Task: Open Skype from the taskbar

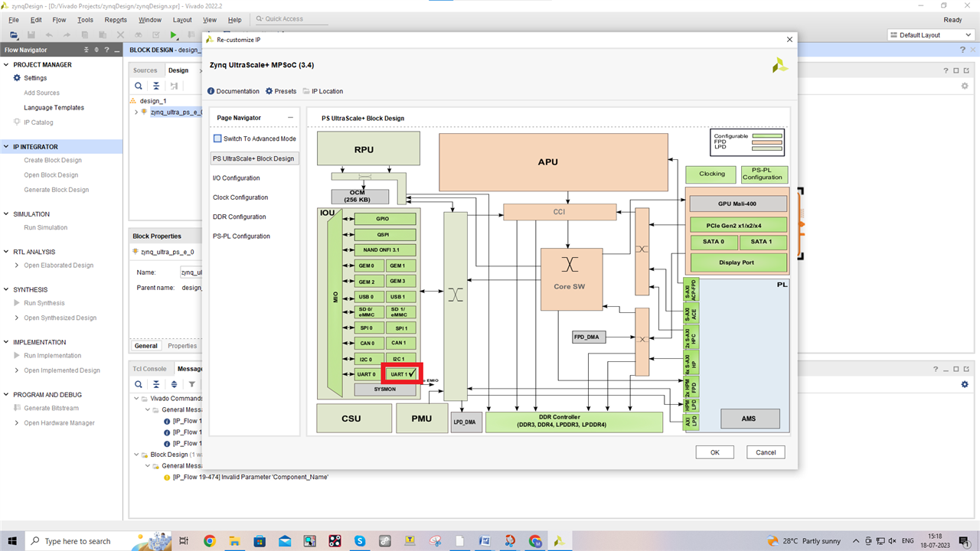Action: (x=359, y=541)
